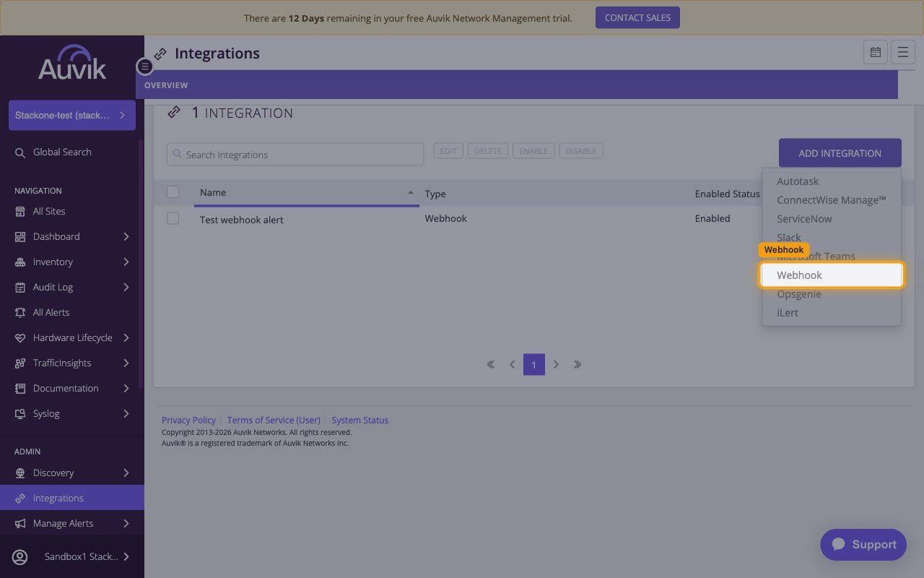The width and height of the screenshot is (924, 578).
Task: Open the System Status link
Action: [360, 420]
